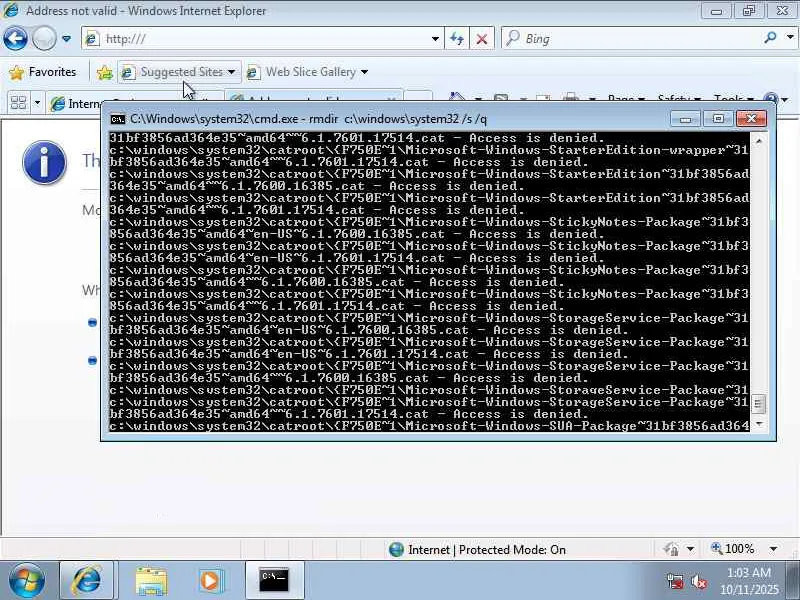Click the Internet Explorer Back arrow button

pos(15,39)
